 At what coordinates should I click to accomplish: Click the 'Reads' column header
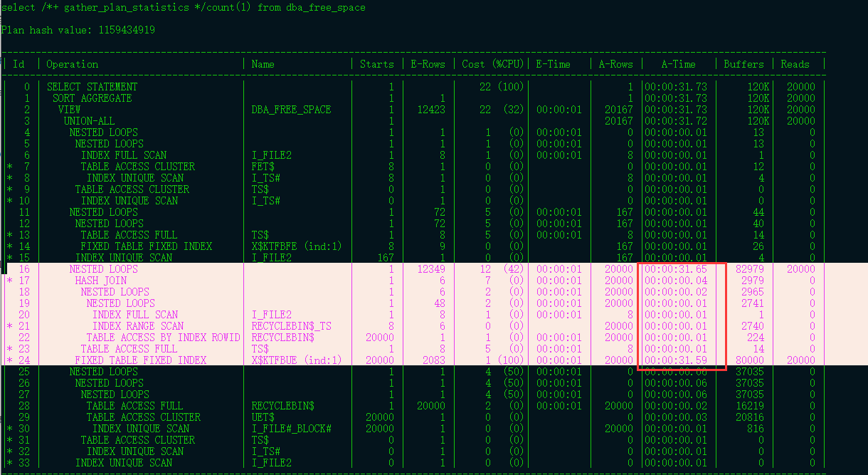click(795, 64)
